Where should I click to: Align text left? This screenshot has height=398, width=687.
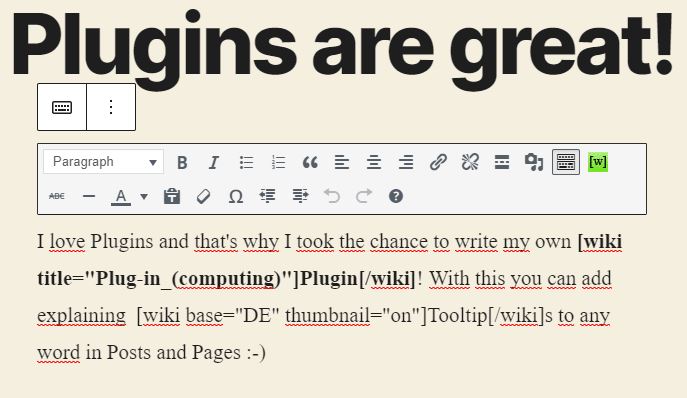point(342,162)
